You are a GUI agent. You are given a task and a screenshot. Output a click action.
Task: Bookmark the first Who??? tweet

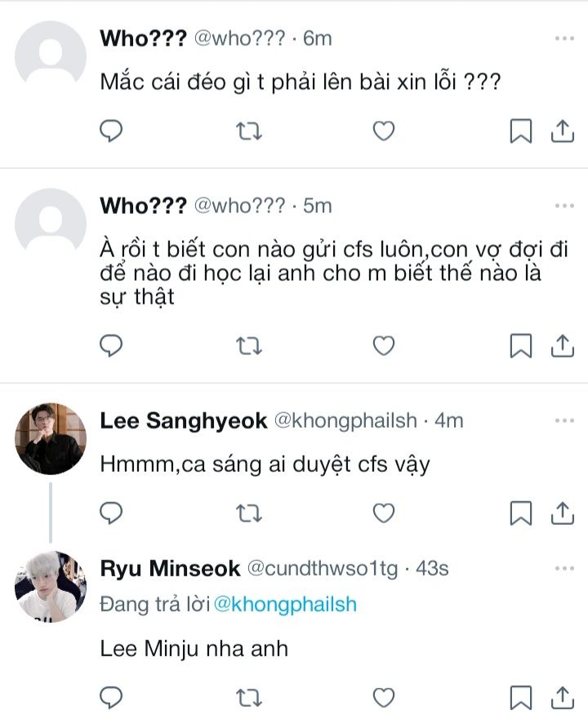click(x=521, y=131)
